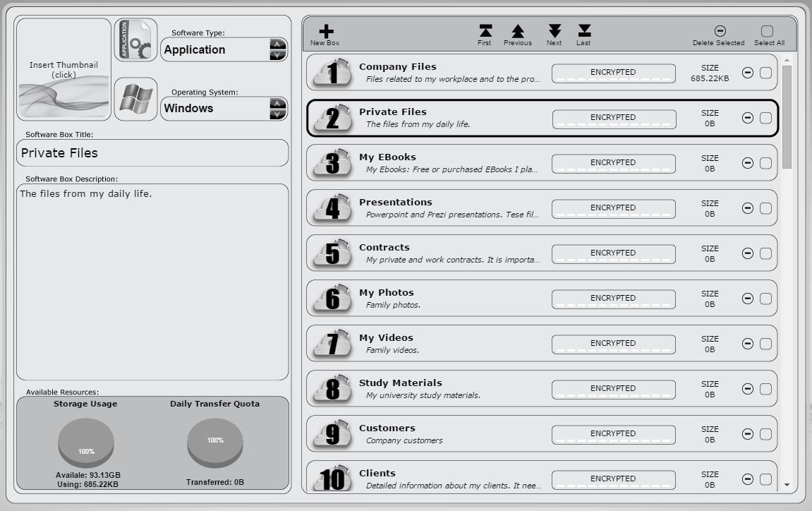Remove the Contracts box with minus icon
The width and height of the screenshot is (812, 511).
[x=747, y=253]
